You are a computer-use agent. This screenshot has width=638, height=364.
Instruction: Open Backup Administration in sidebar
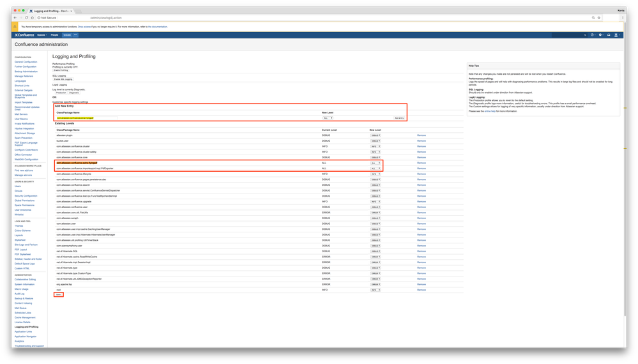point(26,72)
